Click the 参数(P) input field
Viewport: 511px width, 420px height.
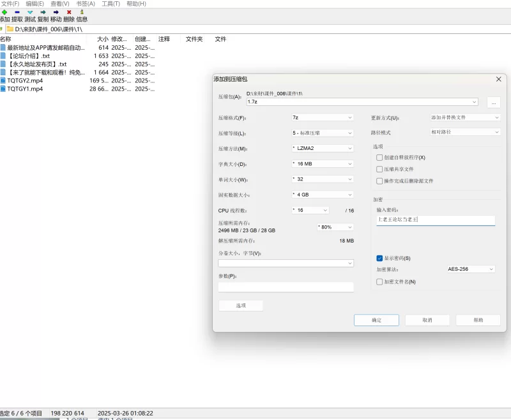(x=286, y=287)
